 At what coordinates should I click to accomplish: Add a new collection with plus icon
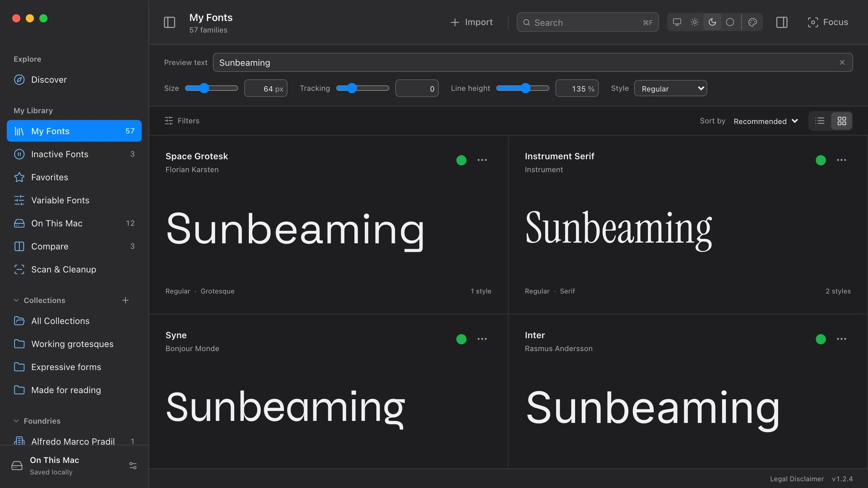click(x=125, y=300)
